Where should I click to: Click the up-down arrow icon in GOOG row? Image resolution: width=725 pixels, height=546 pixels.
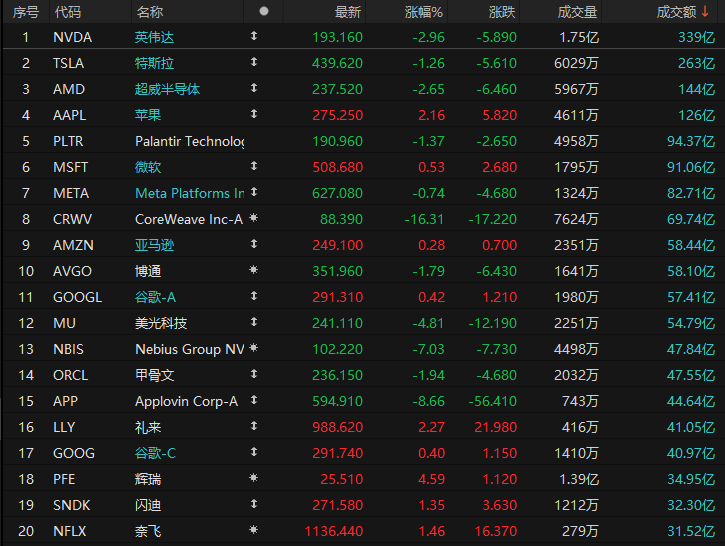click(254, 452)
